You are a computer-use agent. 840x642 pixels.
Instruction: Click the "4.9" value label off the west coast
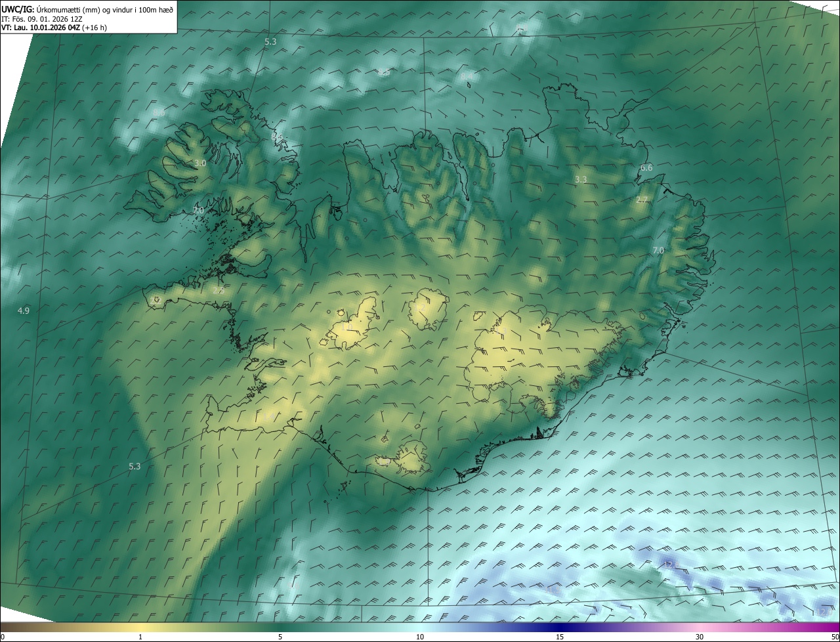click(x=24, y=310)
